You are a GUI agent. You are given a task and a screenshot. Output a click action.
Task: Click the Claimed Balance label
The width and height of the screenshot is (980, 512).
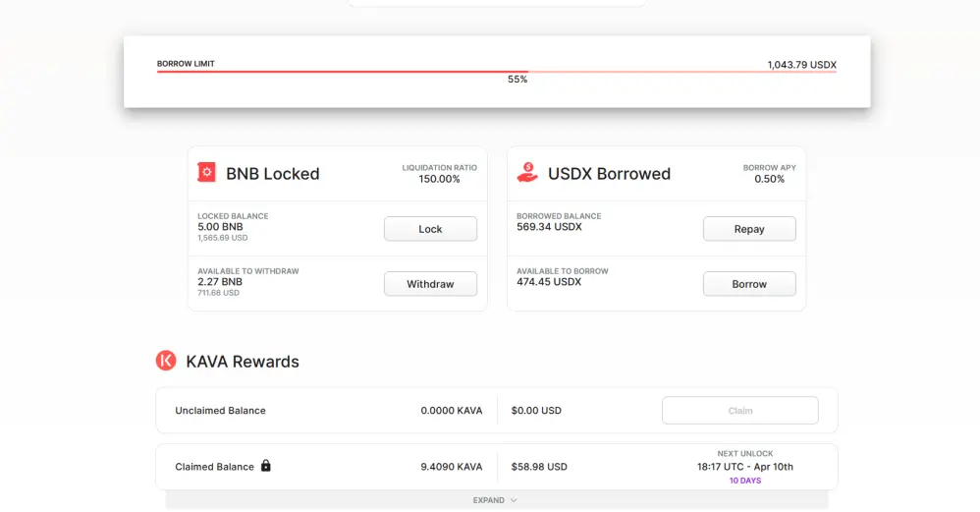click(x=214, y=467)
